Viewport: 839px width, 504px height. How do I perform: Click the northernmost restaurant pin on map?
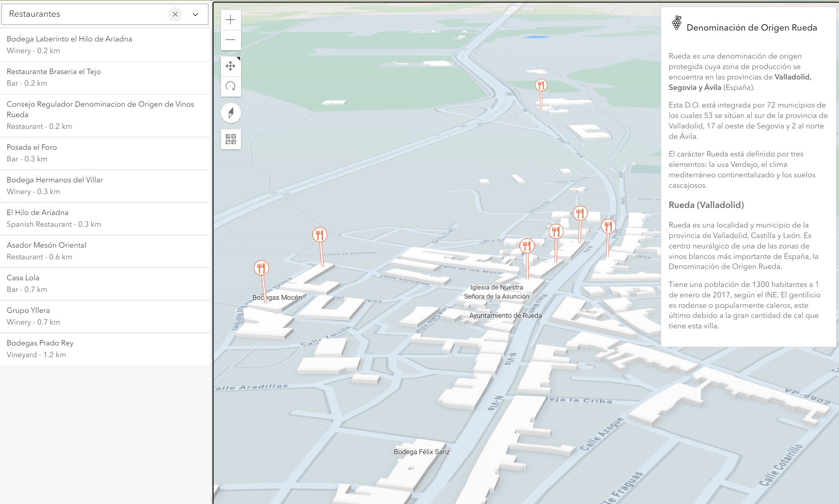click(x=541, y=85)
